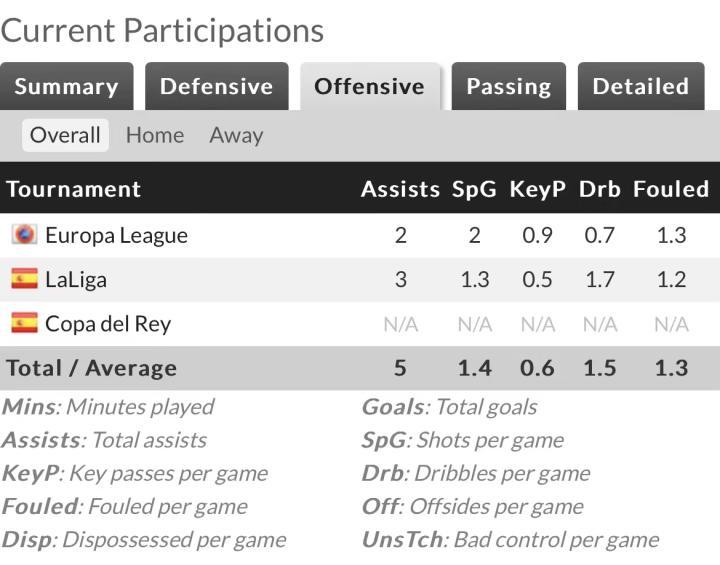Open the Defensive stats tab
720x565 pixels.
(216, 87)
